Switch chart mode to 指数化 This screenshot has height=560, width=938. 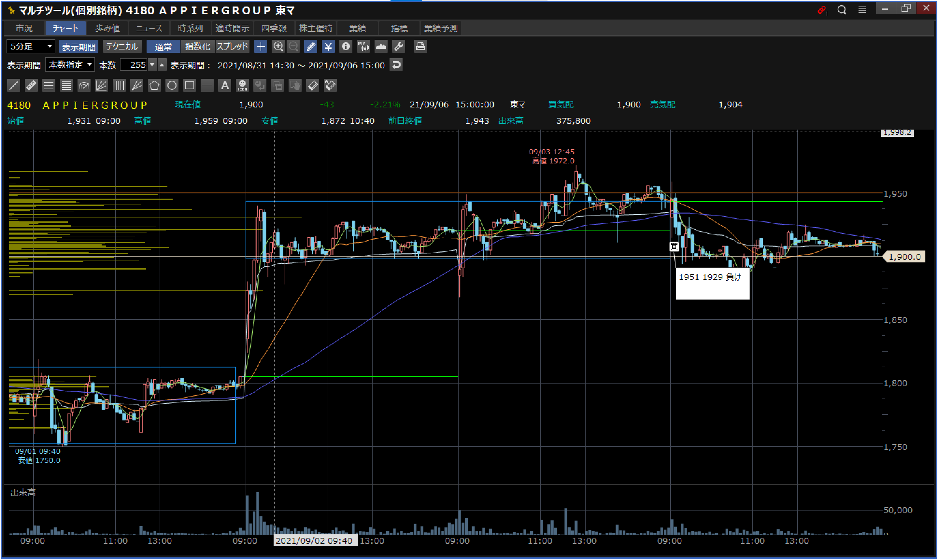[197, 47]
